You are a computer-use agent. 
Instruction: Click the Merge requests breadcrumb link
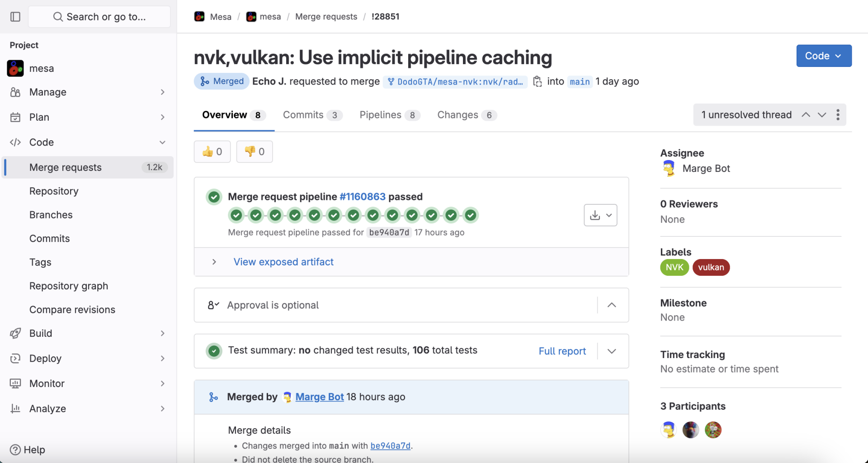pos(326,17)
